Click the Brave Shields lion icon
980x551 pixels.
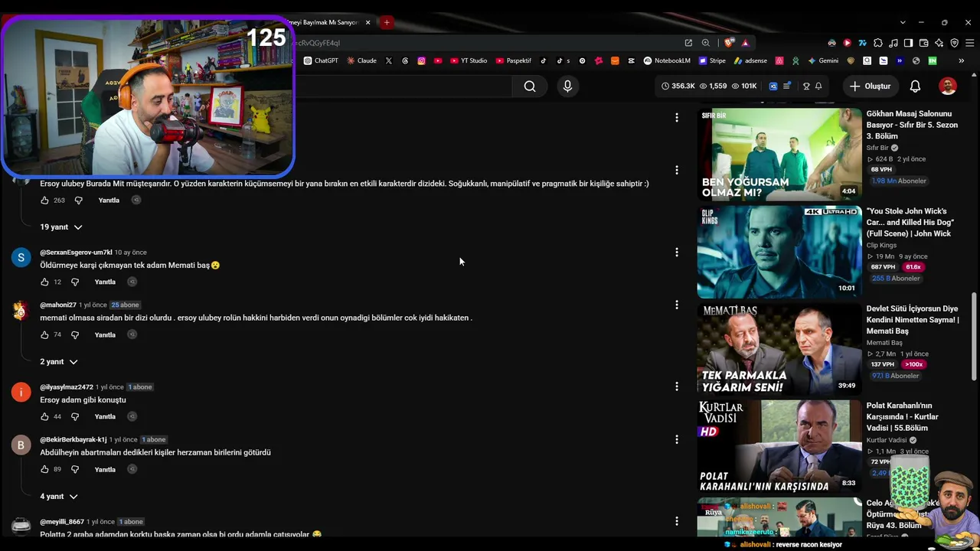[x=729, y=43]
